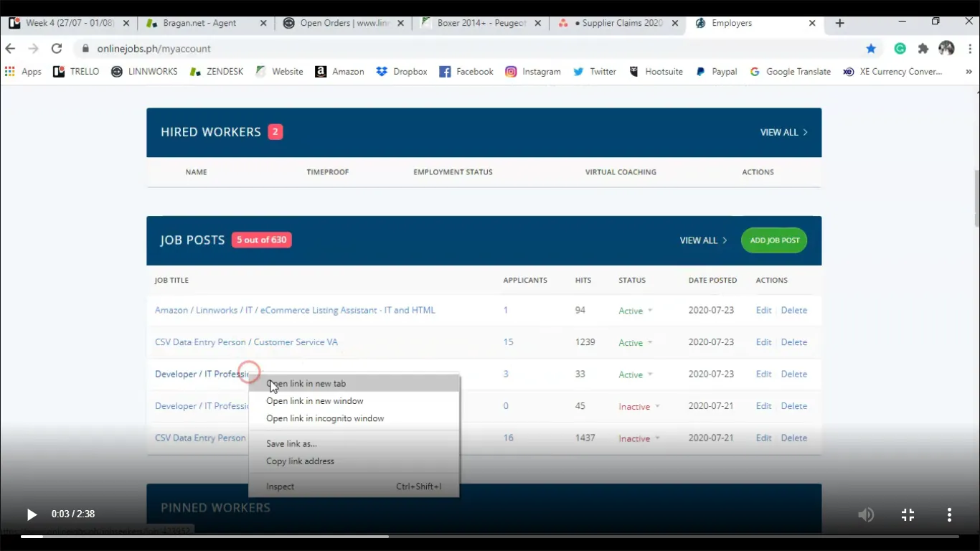Exit fullscreen video mode
This screenshot has width=980, height=551.
click(908, 514)
